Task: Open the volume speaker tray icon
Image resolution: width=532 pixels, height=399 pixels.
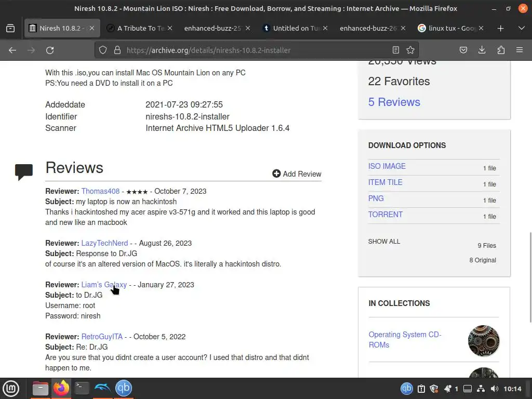Action: [x=495, y=389]
